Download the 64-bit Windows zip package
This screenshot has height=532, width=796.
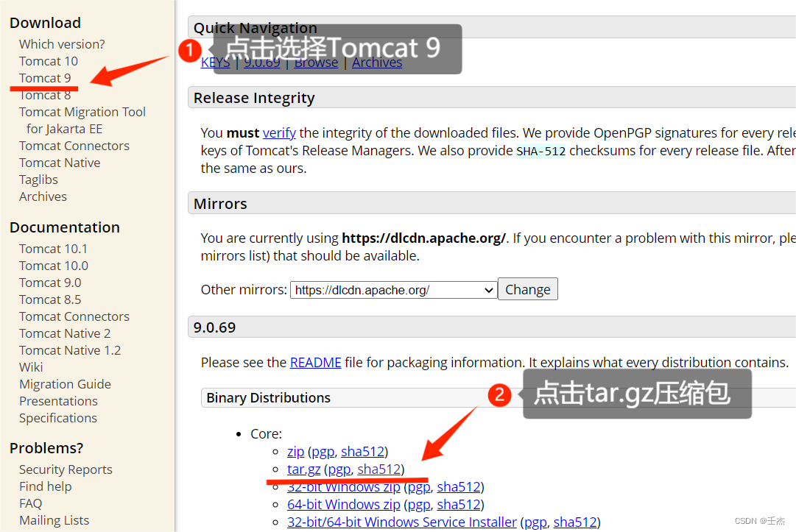click(x=343, y=504)
